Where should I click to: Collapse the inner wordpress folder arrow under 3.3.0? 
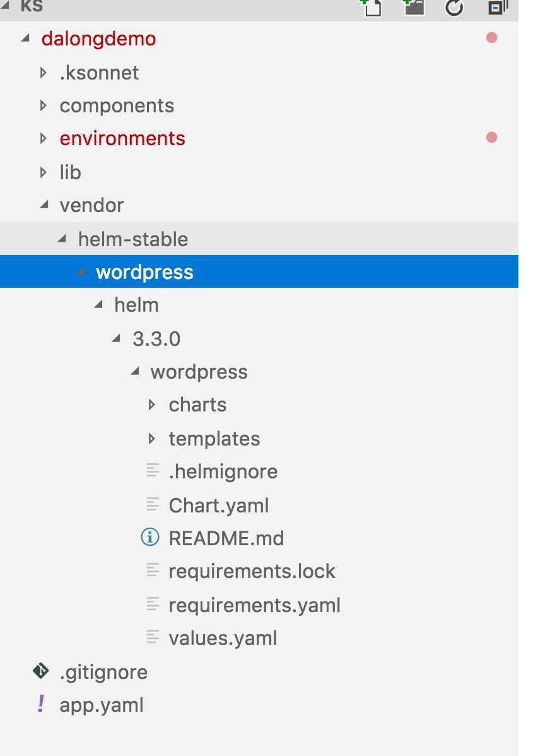pyautogui.click(x=135, y=371)
